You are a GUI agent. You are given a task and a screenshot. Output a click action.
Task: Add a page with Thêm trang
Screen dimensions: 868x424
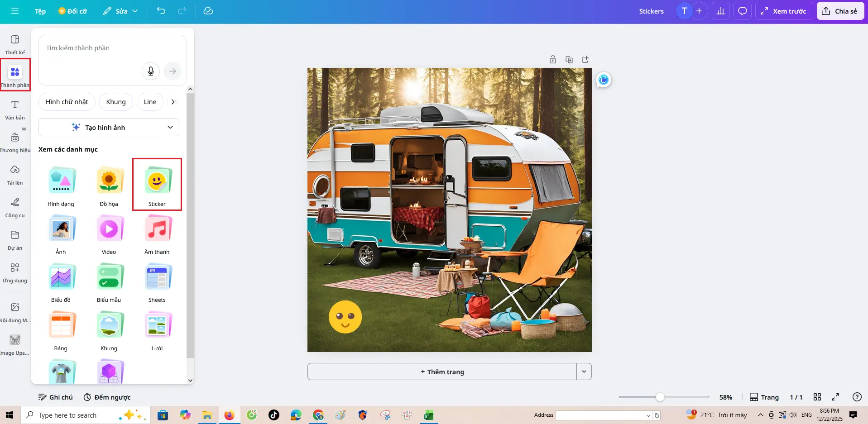point(442,372)
